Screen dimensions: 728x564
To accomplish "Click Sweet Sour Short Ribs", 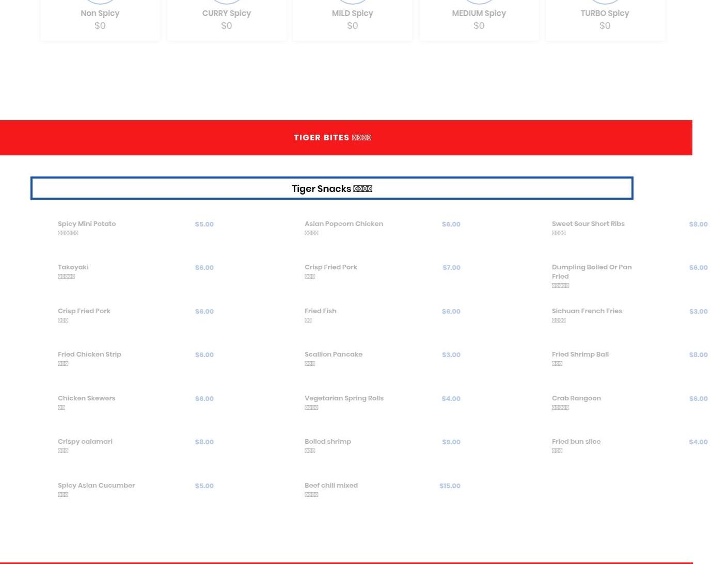I will pyautogui.click(x=588, y=224).
